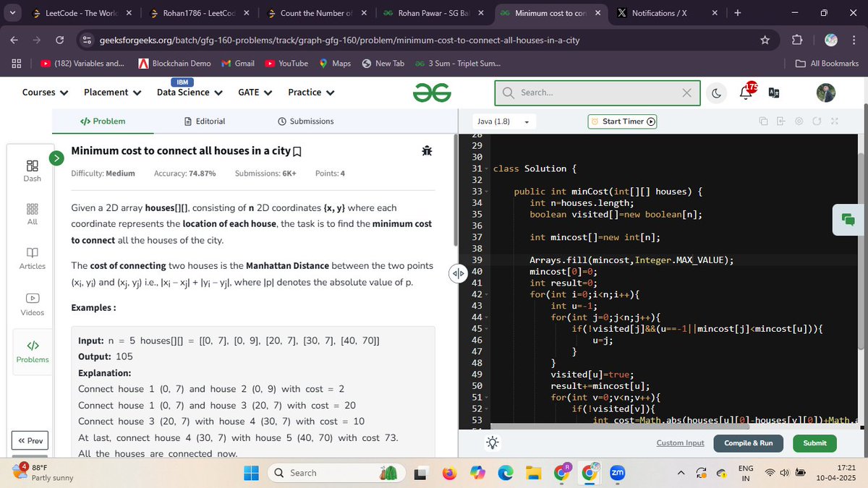This screenshot has width=868, height=488.
Task: Switch to Count the Number of browser tab
Action: click(x=315, y=13)
